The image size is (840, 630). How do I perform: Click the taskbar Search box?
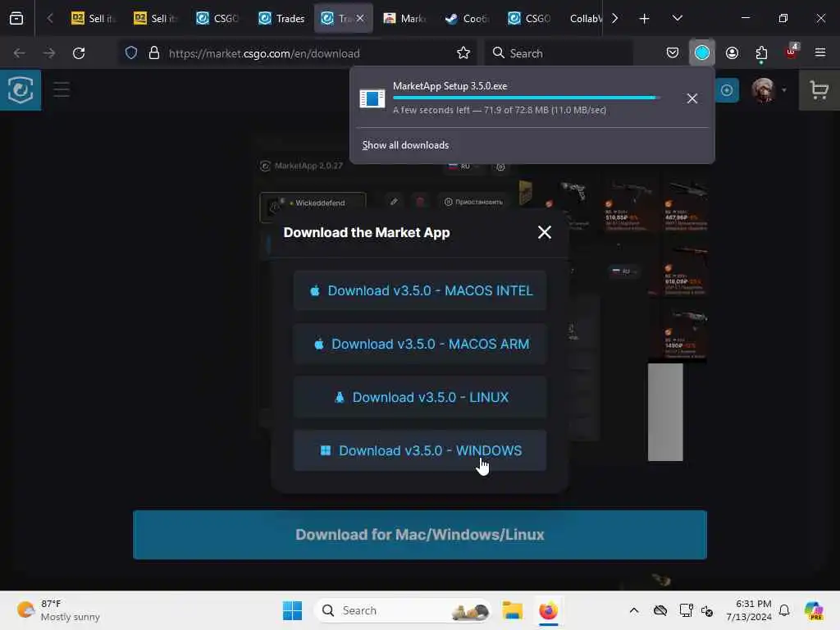(x=403, y=610)
